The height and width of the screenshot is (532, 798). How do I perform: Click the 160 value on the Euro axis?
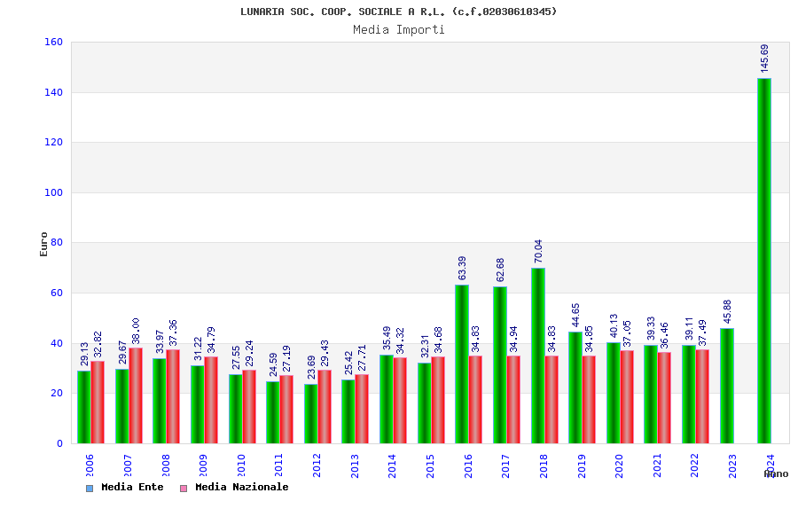point(53,43)
